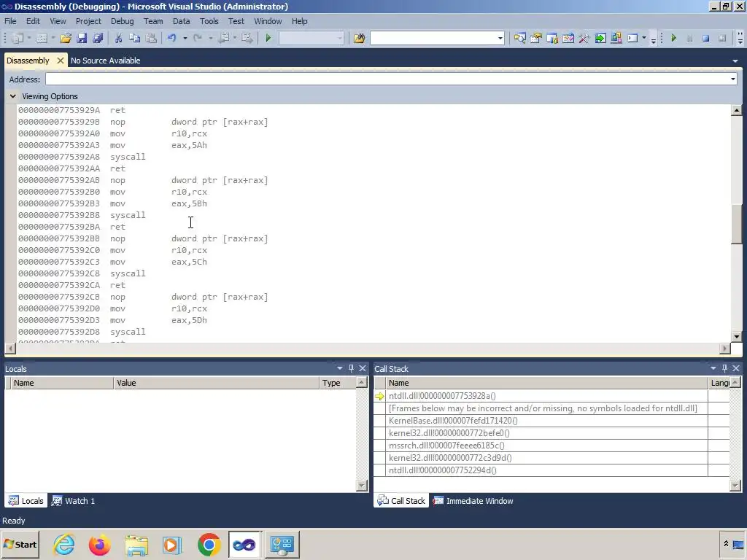The width and height of the screenshot is (747, 560).
Task: Open Internet Explorer from the taskbar
Action: pyautogui.click(x=64, y=545)
